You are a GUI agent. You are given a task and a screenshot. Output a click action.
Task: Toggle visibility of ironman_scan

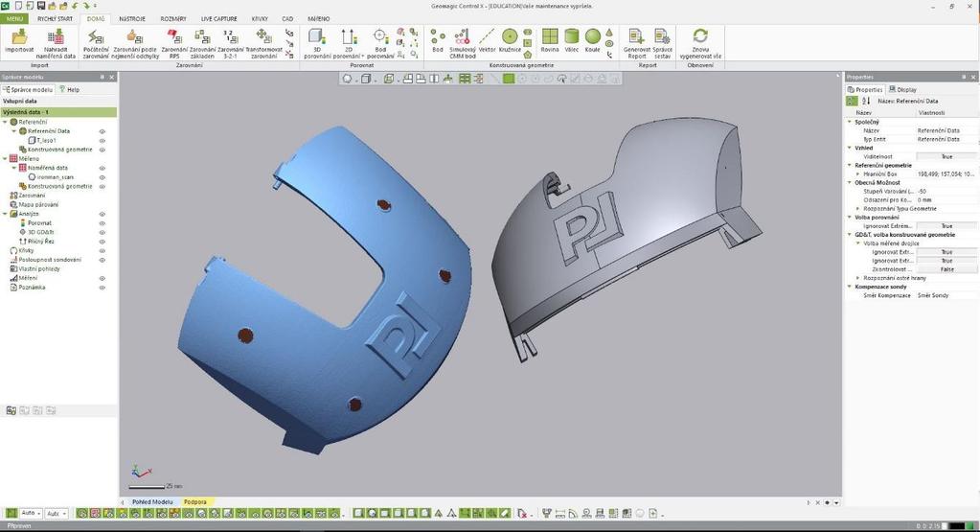pos(102,177)
